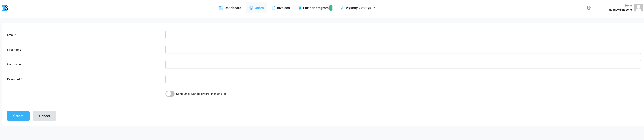Viewport: 644px width, 140px height.
Task: Open the profile avatar picture
Action: [638, 8]
